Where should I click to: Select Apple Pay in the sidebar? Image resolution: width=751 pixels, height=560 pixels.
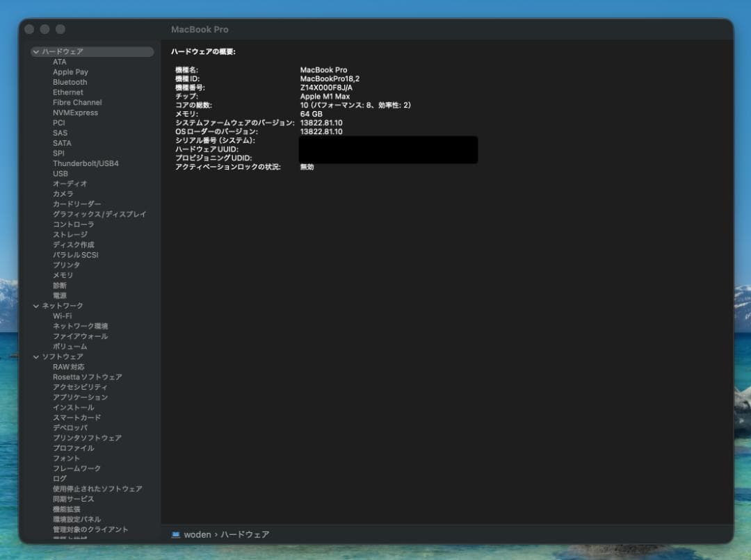tap(70, 72)
